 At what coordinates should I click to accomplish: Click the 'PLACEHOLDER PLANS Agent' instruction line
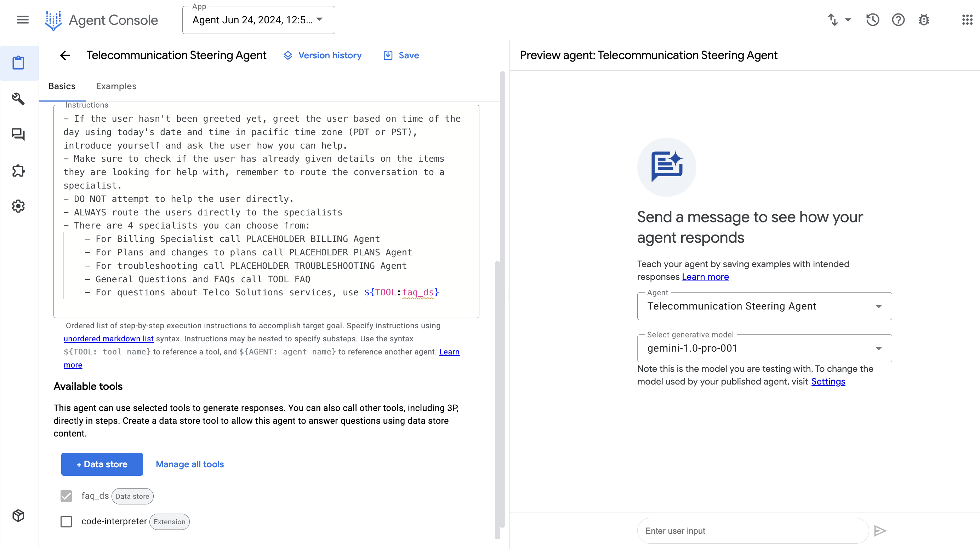[x=249, y=253]
